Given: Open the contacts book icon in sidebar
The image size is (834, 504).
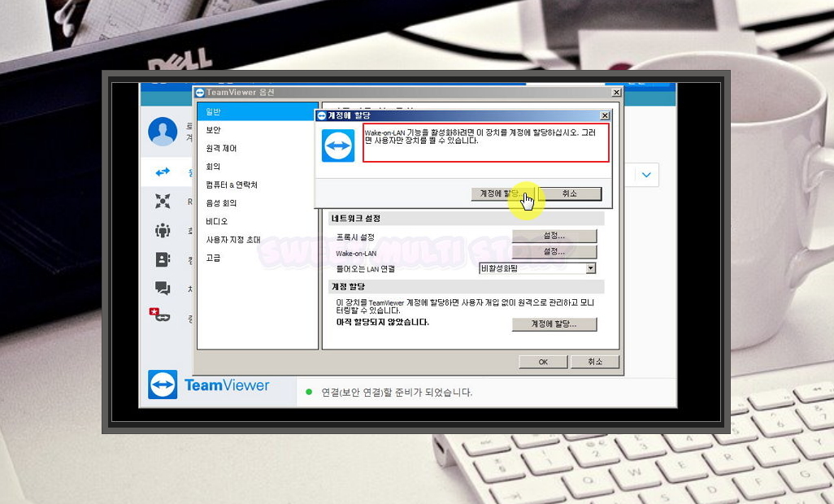Looking at the screenshot, I should [x=163, y=259].
